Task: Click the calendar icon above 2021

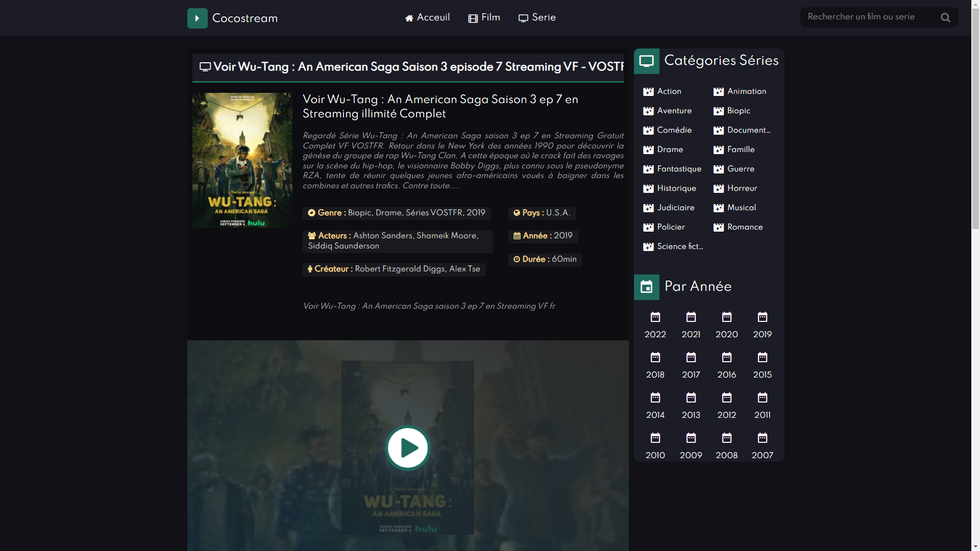Action: pos(691,317)
